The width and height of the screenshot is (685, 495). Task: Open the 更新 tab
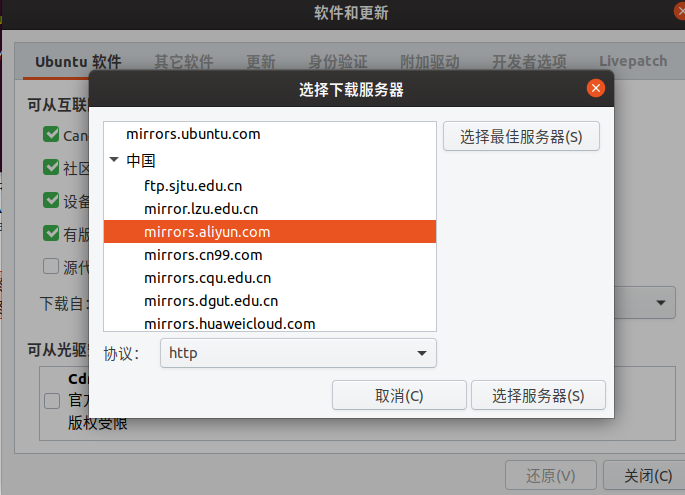[x=261, y=62]
